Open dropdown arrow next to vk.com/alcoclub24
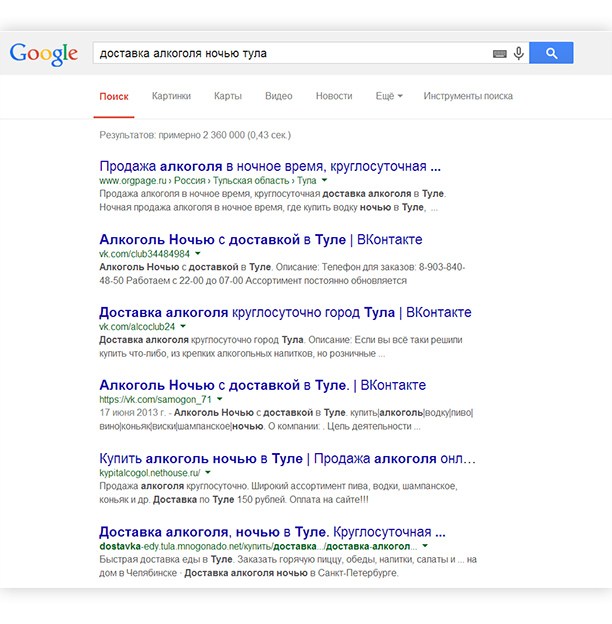 click(x=183, y=327)
